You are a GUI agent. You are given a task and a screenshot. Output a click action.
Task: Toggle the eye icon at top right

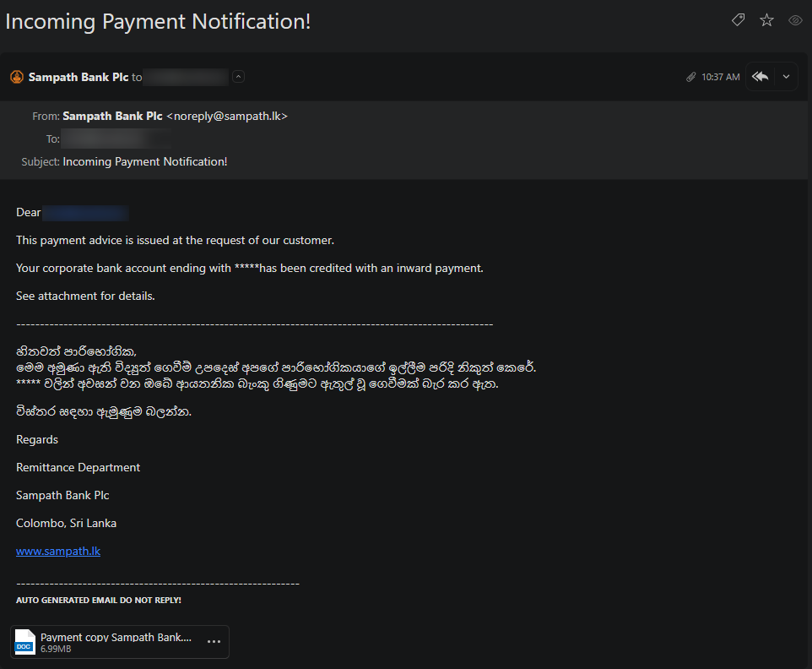click(x=795, y=20)
